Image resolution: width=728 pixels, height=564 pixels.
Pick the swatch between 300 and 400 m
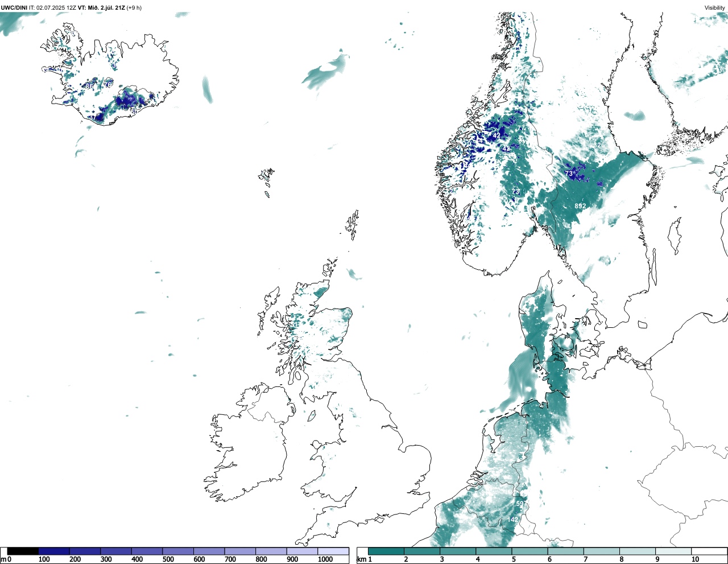tap(116, 551)
